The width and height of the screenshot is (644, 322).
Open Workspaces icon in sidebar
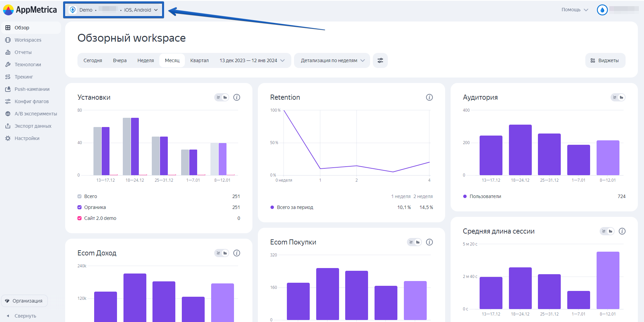[8, 40]
